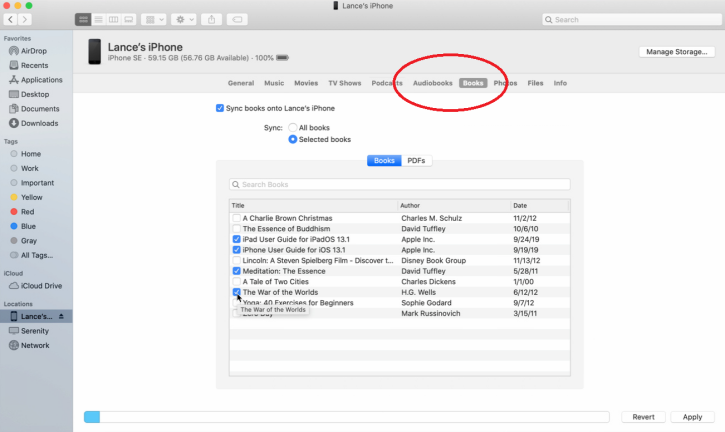The width and height of the screenshot is (725, 432).
Task: Eject Lance's iPhone
Action: pos(61,316)
